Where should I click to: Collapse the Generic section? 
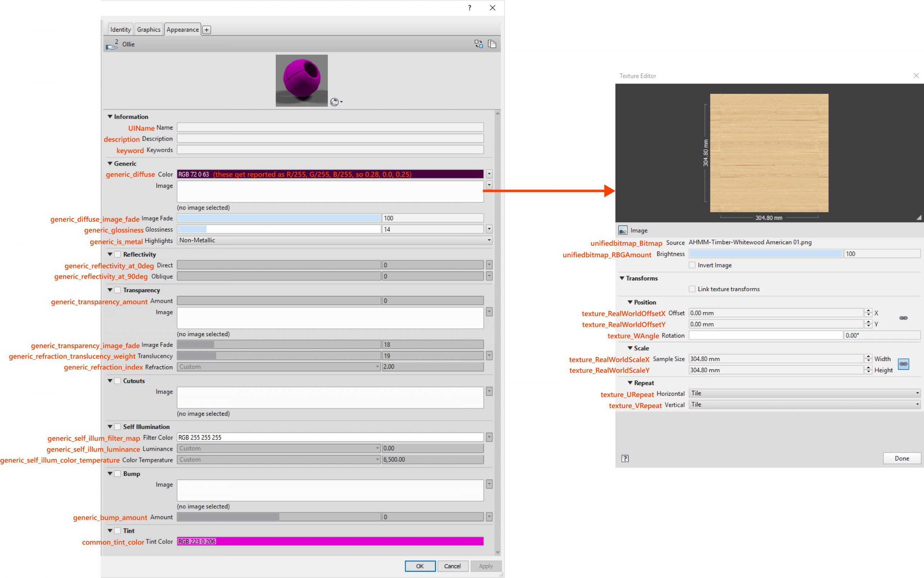[110, 163]
